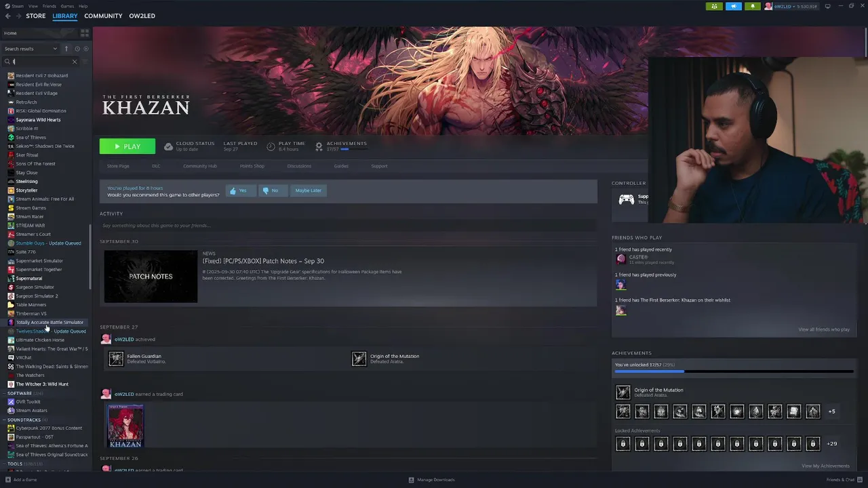Open the View menu
The height and width of the screenshot is (488, 868).
coord(33,6)
